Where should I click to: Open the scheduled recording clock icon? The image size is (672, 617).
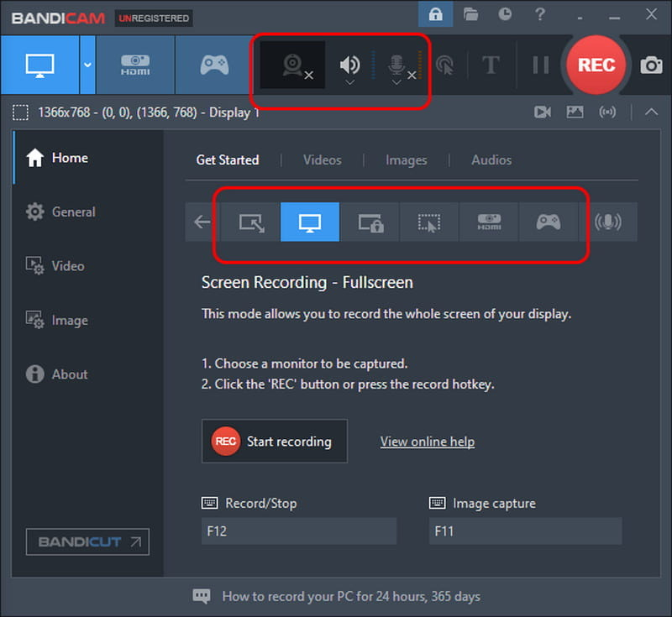point(505,14)
